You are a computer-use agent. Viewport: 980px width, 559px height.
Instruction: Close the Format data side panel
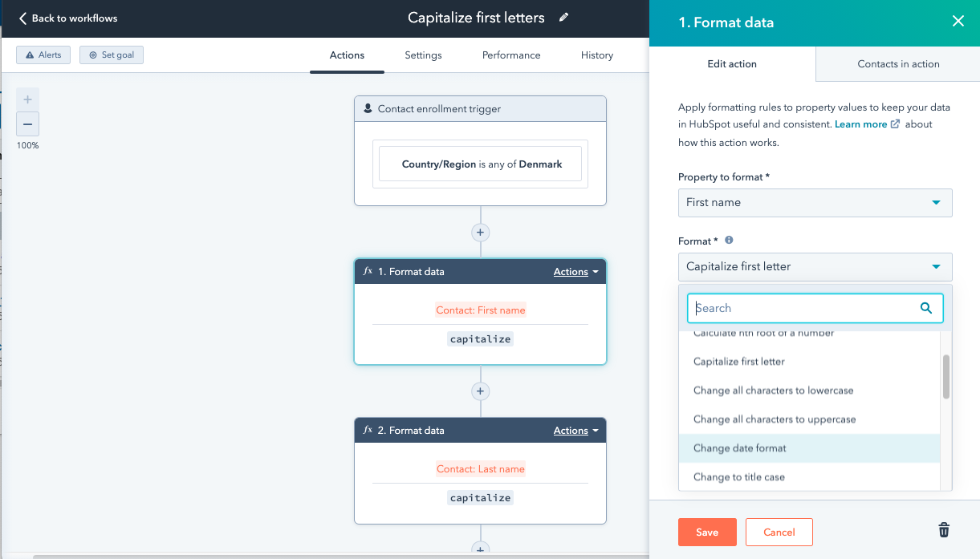pyautogui.click(x=958, y=22)
